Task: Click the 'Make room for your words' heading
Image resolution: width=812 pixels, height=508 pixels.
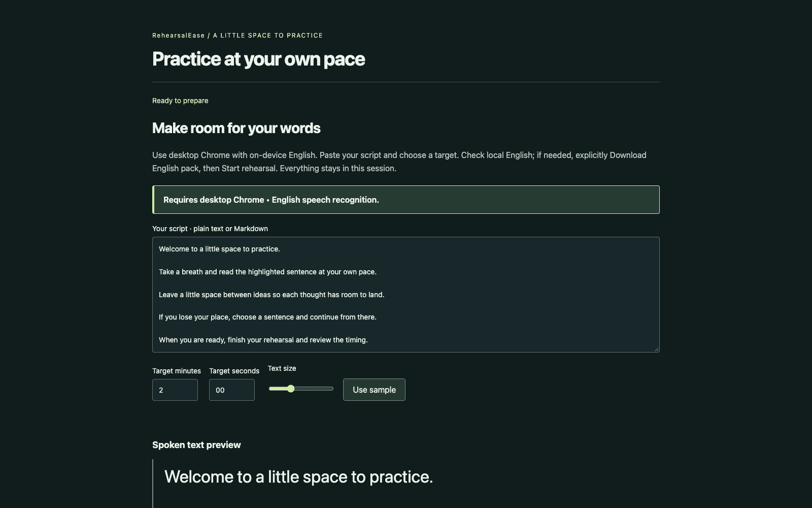Action: pyautogui.click(x=236, y=128)
